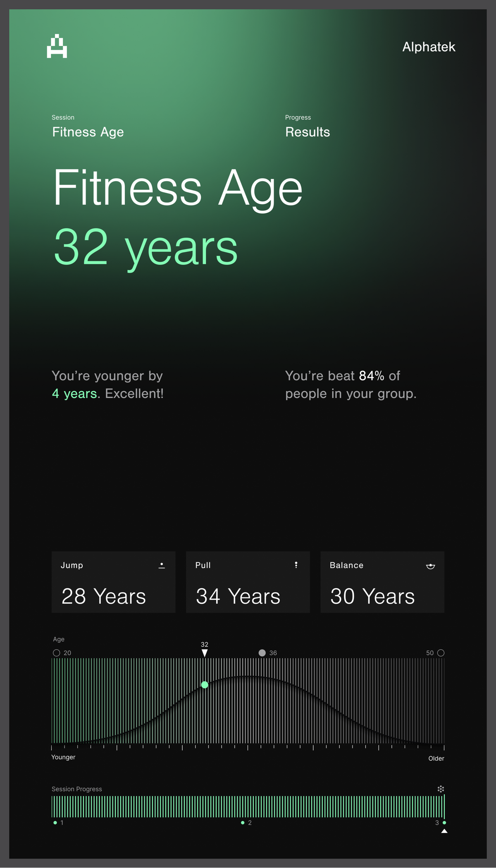This screenshot has height=868, width=496.
Task: Click the age 20 circle marker
Action: (x=57, y=653)
